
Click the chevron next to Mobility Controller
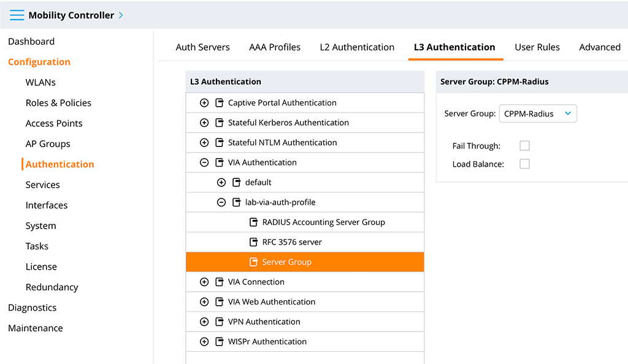click(x=121, y=15)
